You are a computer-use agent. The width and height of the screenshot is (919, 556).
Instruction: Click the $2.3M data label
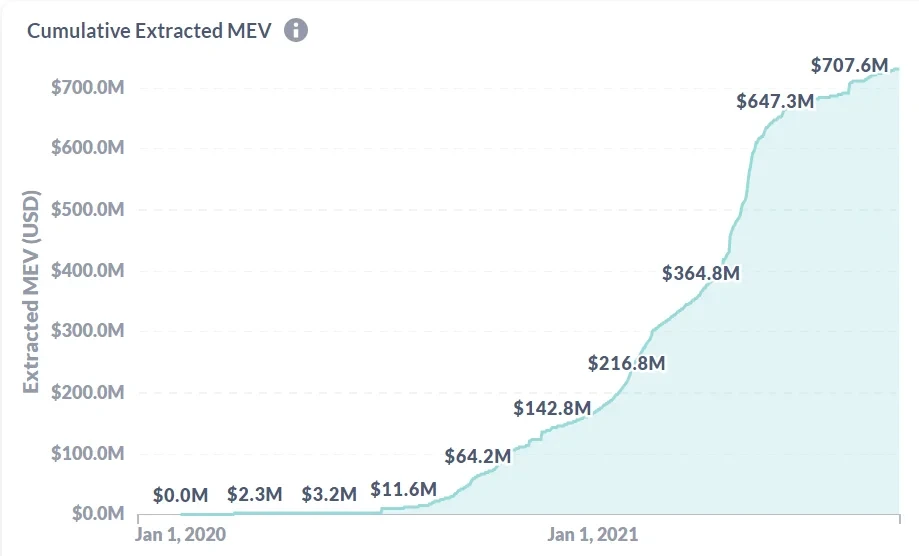pos(255,494)
